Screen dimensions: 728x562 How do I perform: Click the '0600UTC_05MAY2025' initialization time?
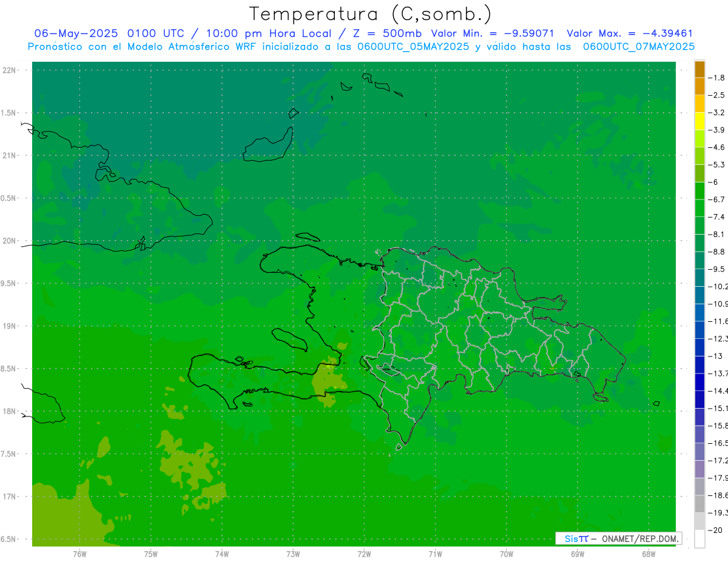(413, 47)
